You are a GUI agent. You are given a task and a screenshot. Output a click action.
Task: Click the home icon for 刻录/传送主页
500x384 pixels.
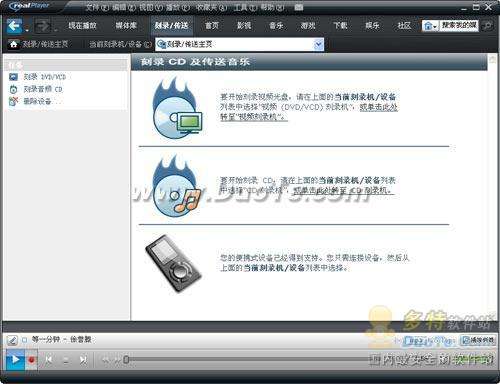click(x=13, y=44)
